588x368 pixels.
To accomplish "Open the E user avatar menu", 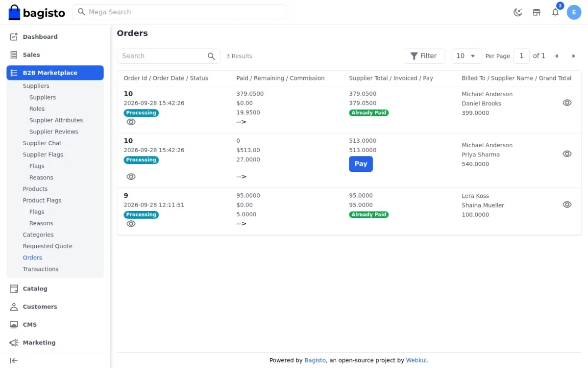I will 574,12.
